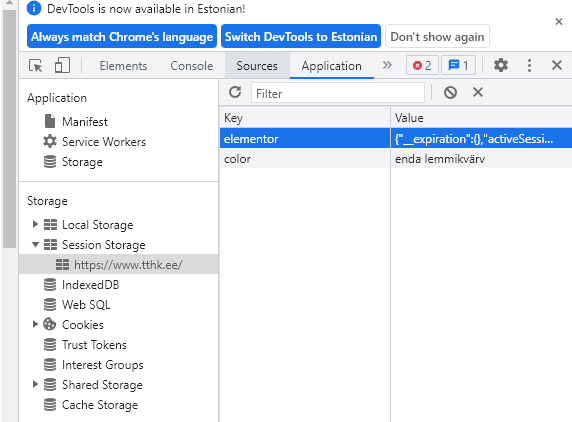Select the Application tab
This screenshot has width=572, height=422.
pyautogui.click(x=332, y=66)
